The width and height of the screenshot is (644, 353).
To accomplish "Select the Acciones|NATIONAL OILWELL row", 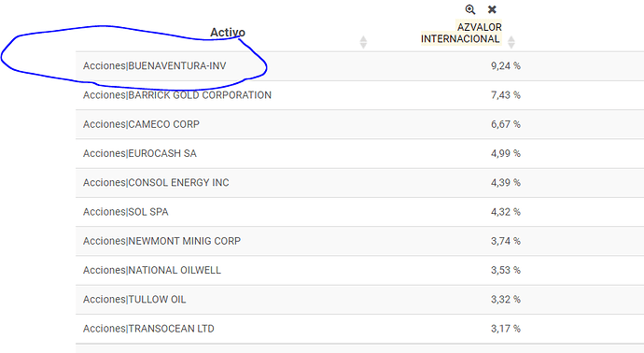I will (x=359, y=271).
